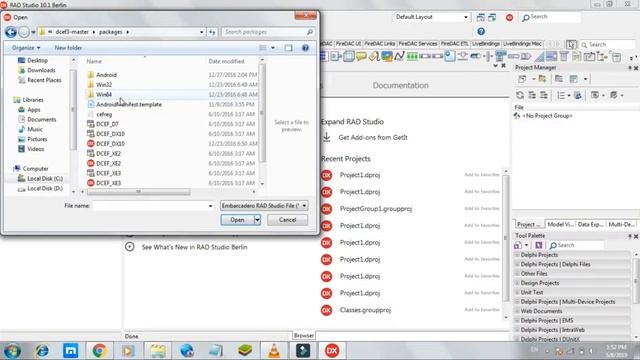
Task: Click Refresh icon in Project Manager
Action: (520, 95)
